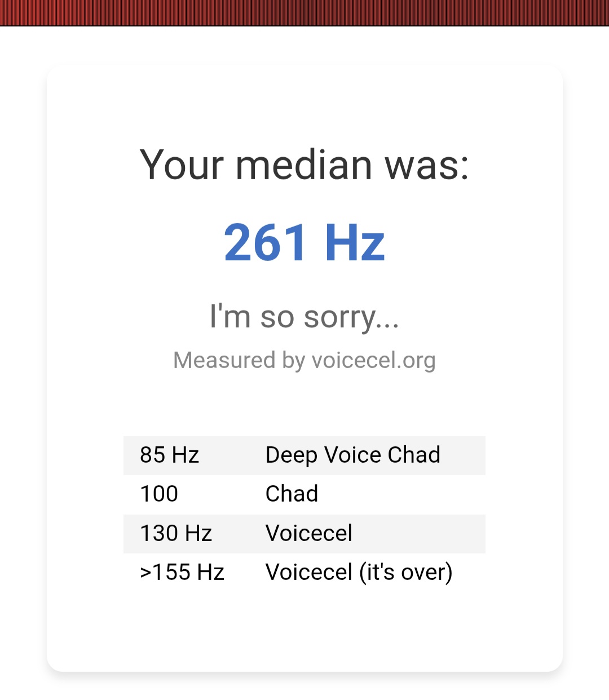Click the red spectrogram bar at top

tap(304, 12)
